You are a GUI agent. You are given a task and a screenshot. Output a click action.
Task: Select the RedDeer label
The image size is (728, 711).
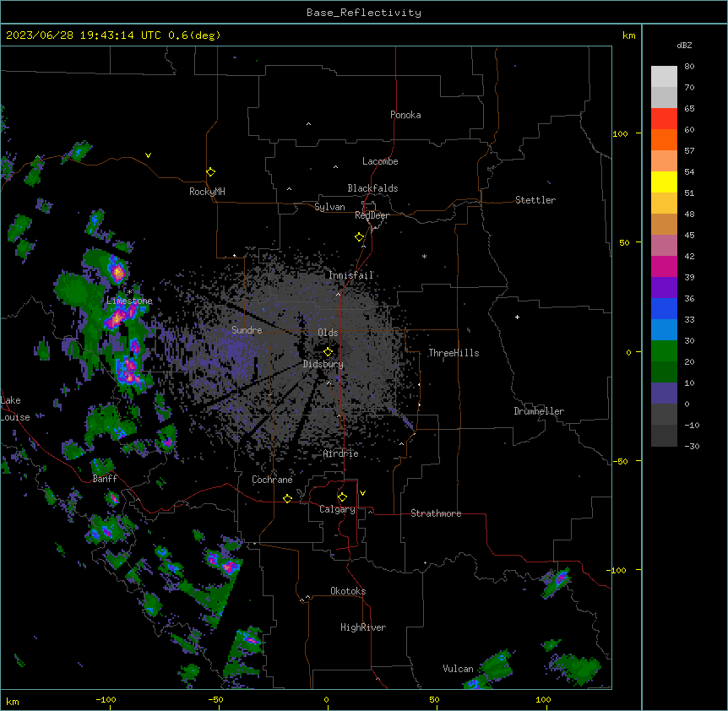[x=372, y=215]
